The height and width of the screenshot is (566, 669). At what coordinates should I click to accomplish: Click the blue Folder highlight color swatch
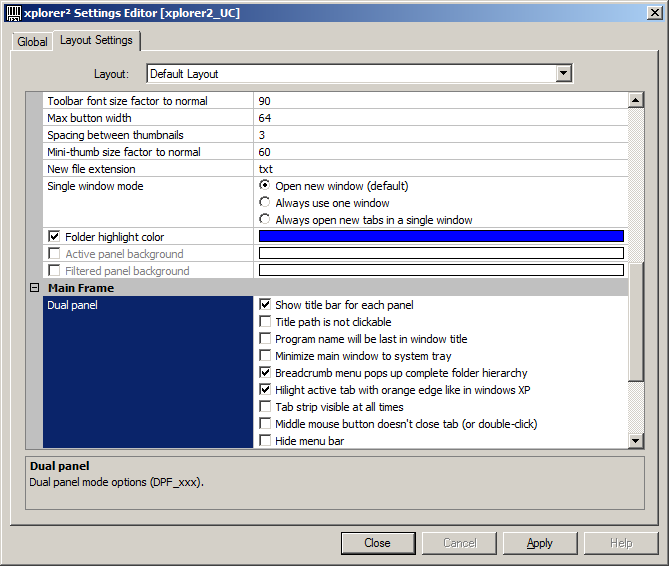pos(441,236)
